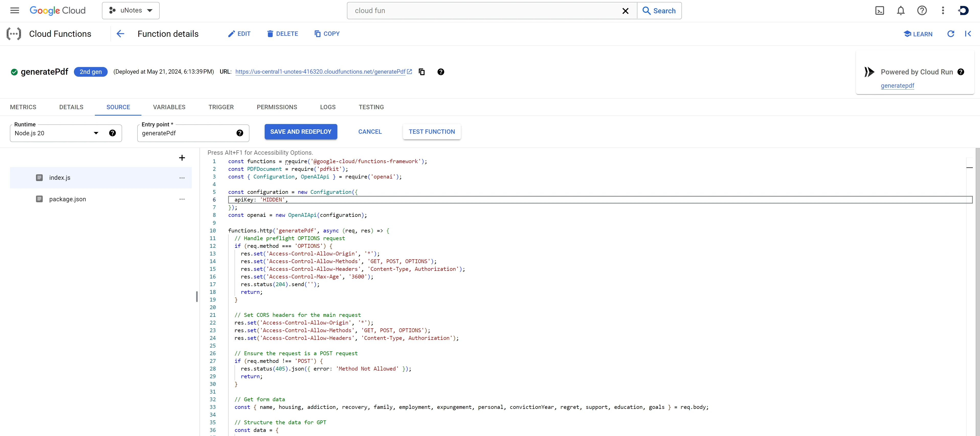Click the CANCEL button

369,131
